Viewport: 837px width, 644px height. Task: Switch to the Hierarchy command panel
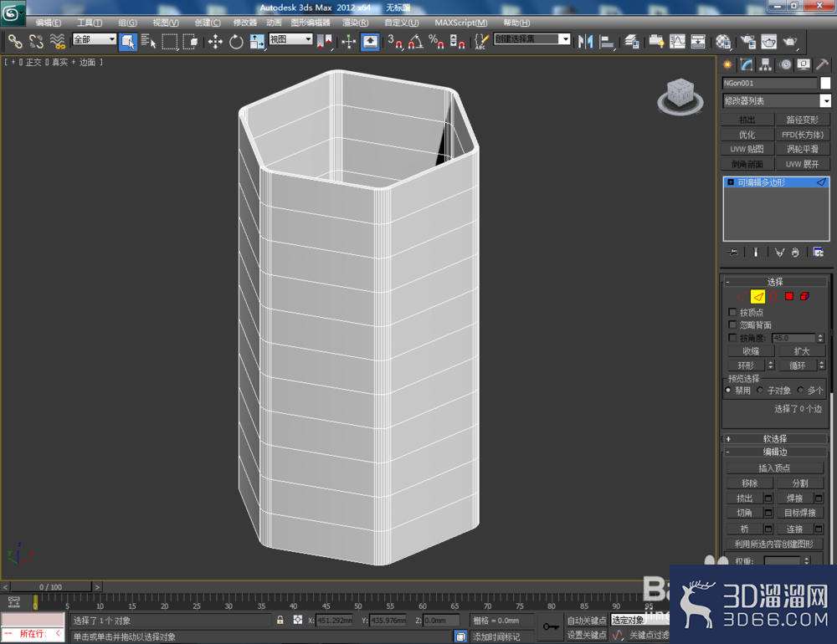(766, 65)
